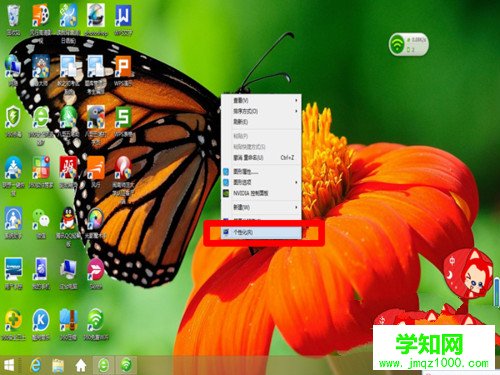Launch the colorful four-tile software manager icon
The width and height of the screenshot is (500, 375).
click(x=41, y=167)
